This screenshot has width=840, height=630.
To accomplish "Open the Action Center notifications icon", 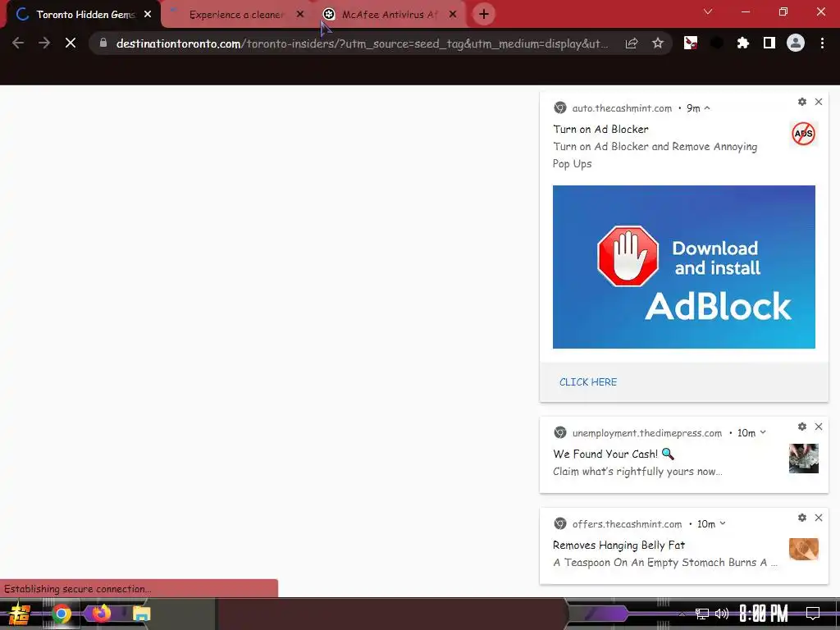I will coord(813,614).
